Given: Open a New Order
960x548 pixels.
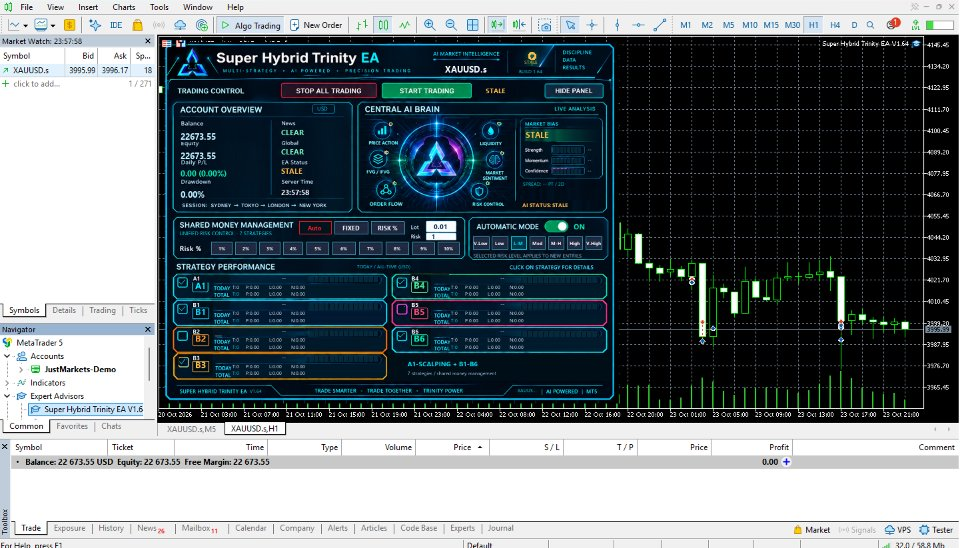Looking at the screenshot, I should (x=316, y=25).
